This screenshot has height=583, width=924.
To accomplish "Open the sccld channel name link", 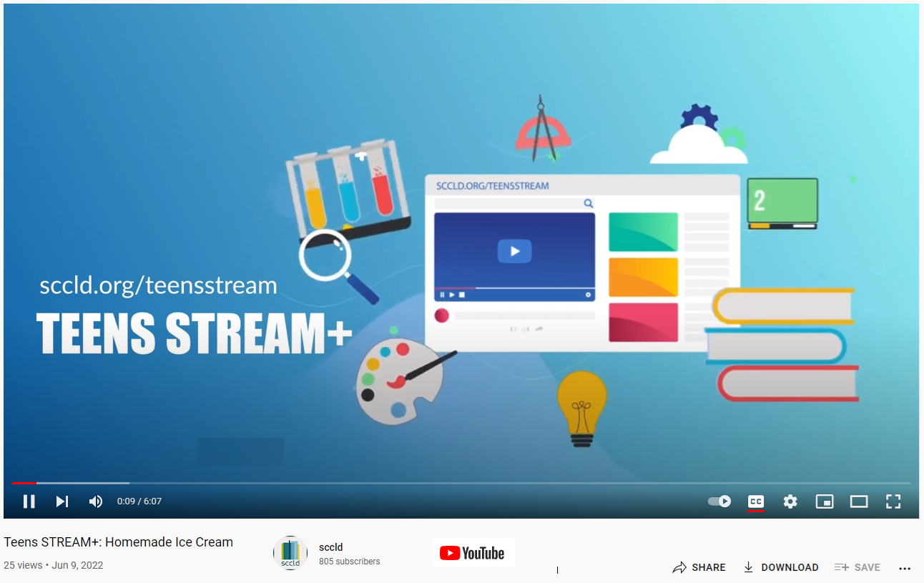I will pyautogui.click(x=330, y=547).
